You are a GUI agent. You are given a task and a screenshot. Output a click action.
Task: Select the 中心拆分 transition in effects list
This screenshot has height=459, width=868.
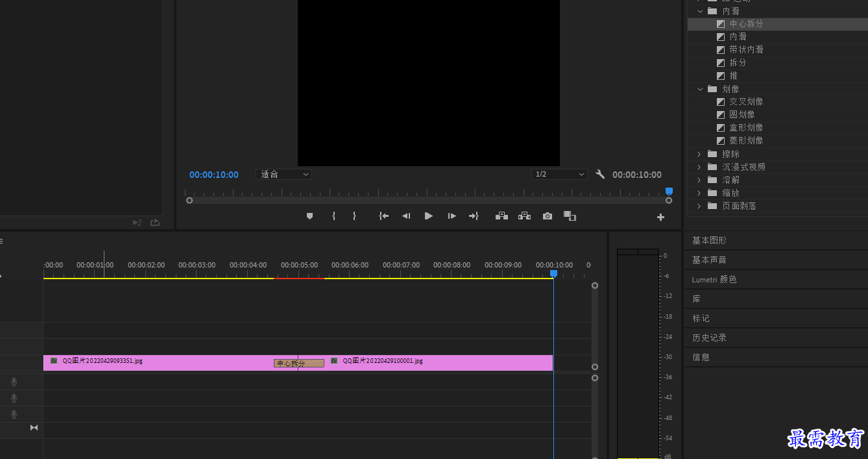(x=746, y=24)
